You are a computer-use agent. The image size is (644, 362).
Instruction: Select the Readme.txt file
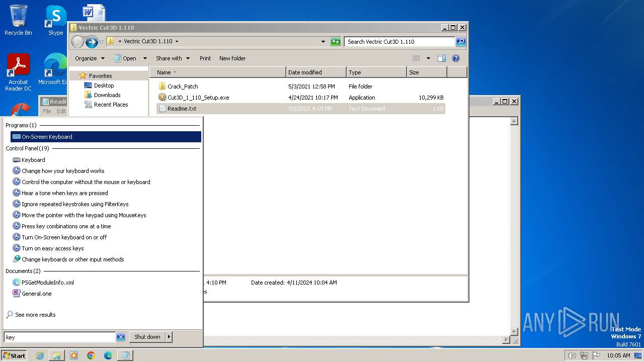tap(301, 109)
